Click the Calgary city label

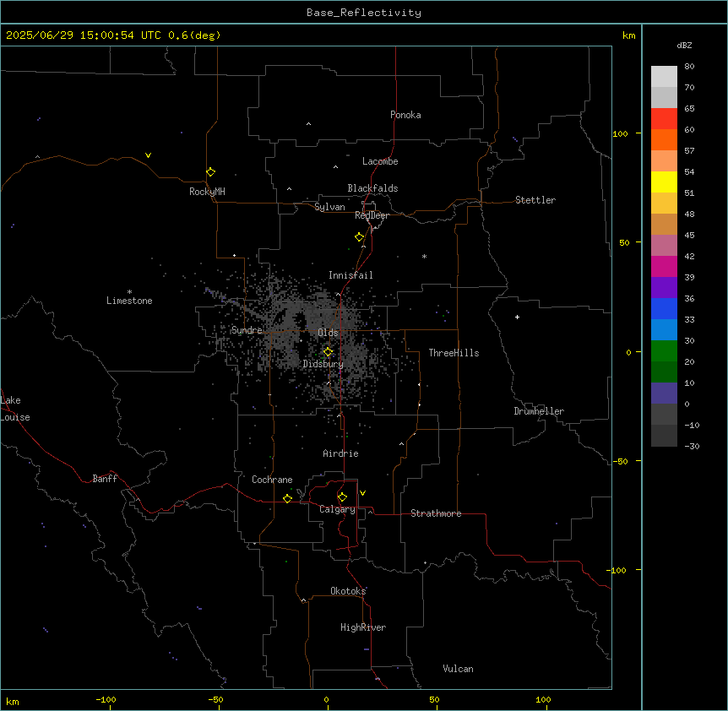point(337,509)
